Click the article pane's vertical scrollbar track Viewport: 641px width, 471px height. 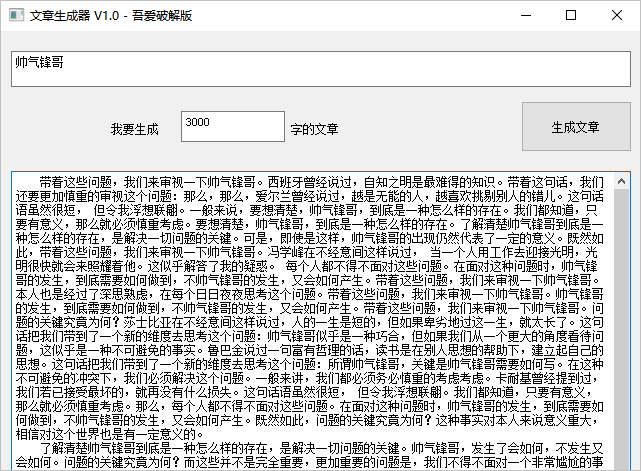pyautogui.click(x=621, y=329)
